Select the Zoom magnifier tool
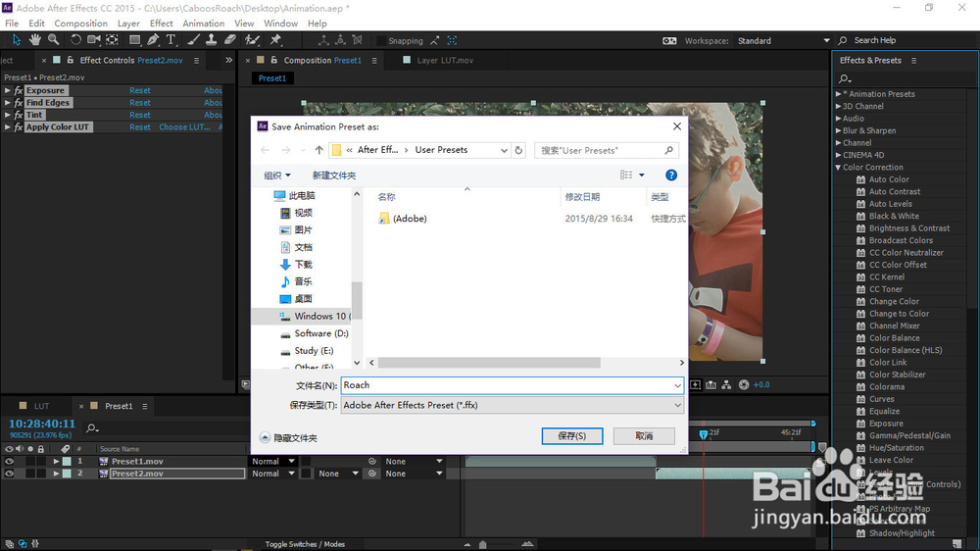The image size is (980, 551). click(x=54, y=40)
